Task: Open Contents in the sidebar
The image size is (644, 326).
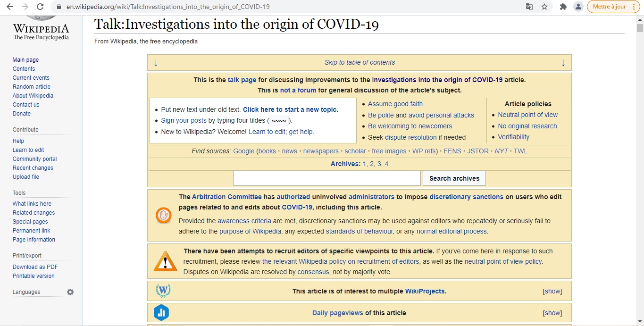Action: [24, 69]
